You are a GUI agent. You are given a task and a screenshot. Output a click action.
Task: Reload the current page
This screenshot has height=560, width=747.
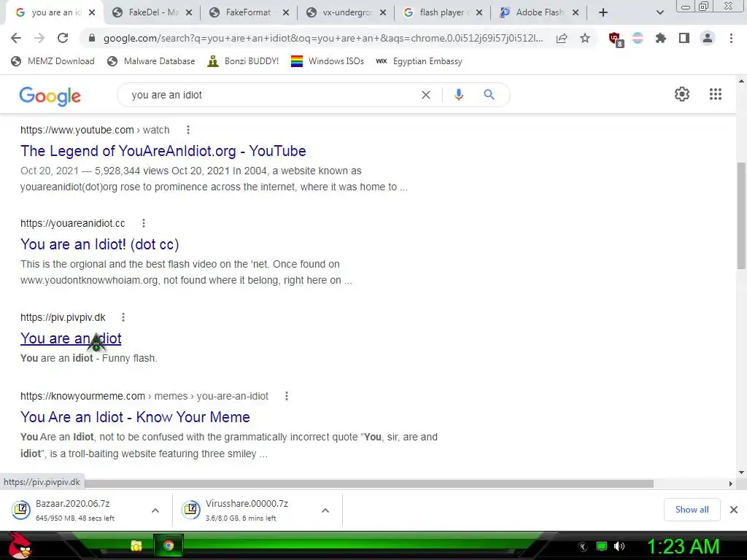tap(63, 38)
